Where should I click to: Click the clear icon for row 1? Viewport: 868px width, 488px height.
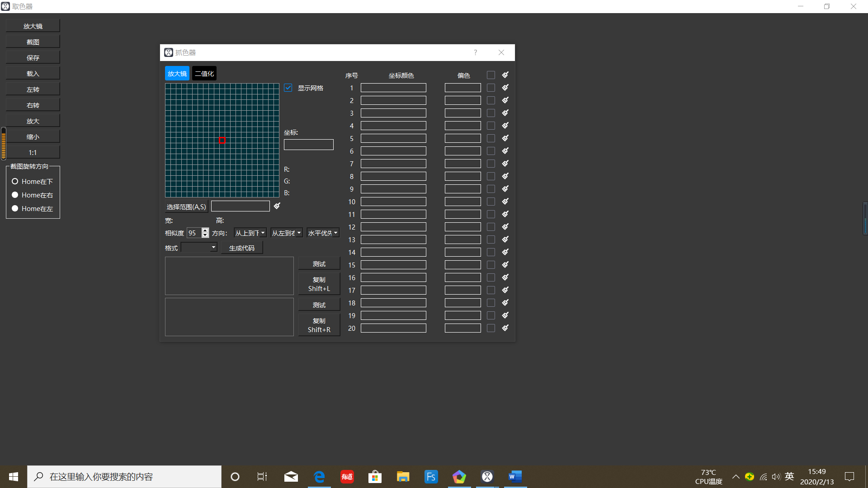click(505, 87)
